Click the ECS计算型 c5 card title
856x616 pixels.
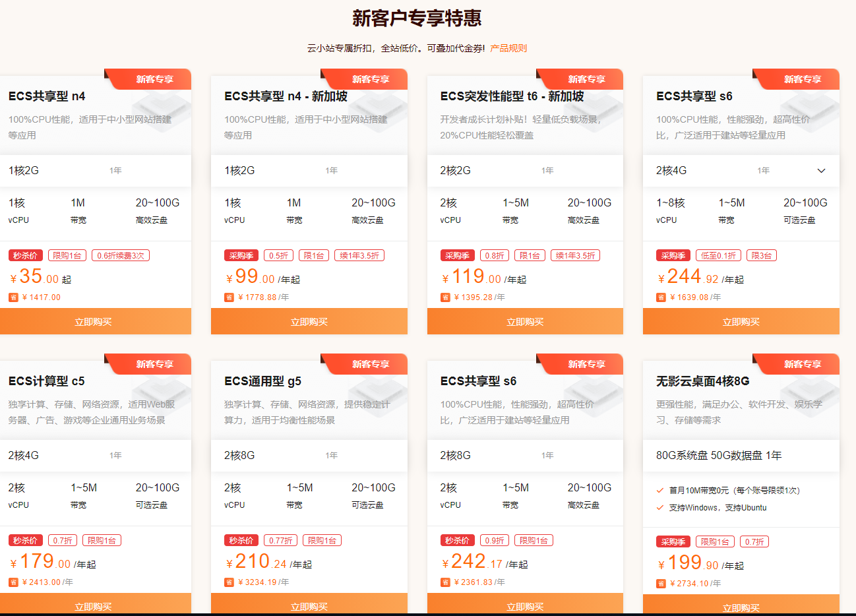coord(46,381)
